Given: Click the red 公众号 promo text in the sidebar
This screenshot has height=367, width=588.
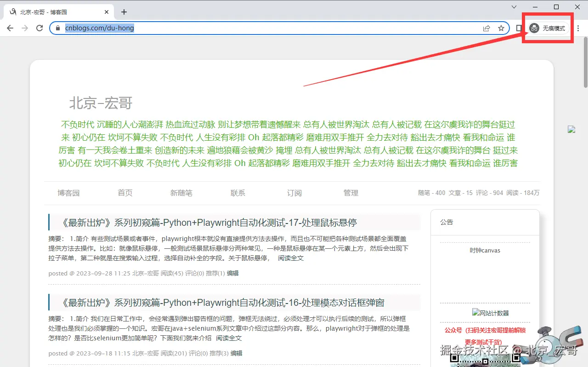Looking at the screenshot, I should 485,336.
